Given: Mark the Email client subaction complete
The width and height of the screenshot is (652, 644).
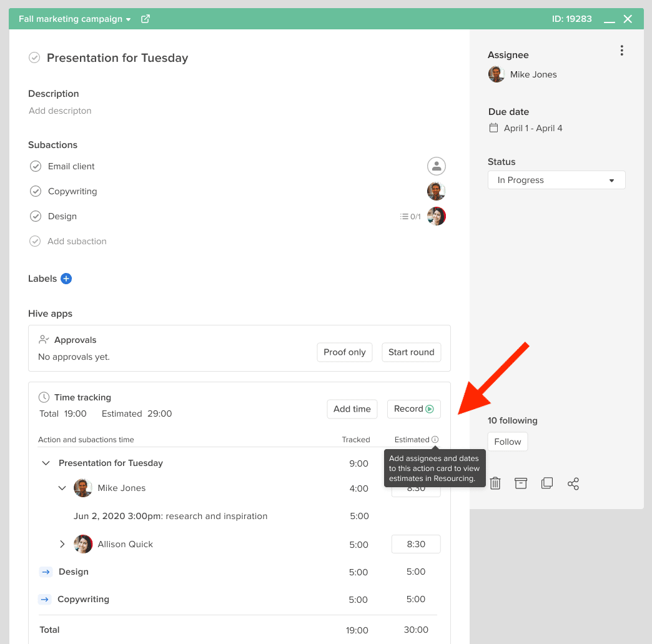Looking at the screenshot, I should coord(36,166).
